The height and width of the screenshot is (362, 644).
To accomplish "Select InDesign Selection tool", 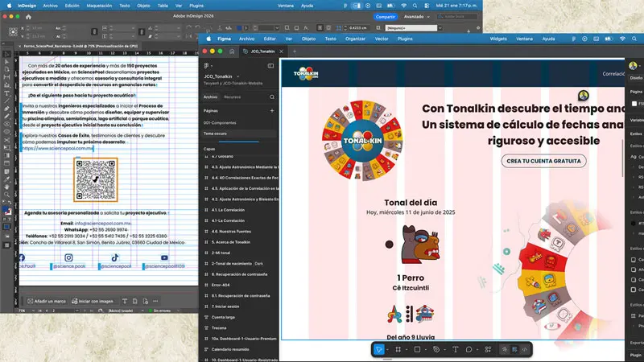I will (7, 54).
